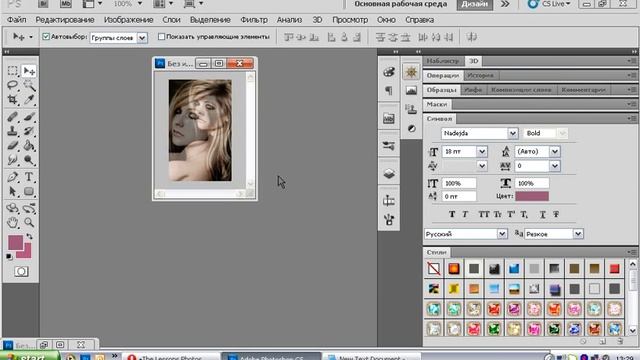This screenshot has width=640, height=360.
Task: Select the Rectangular Marquee tool
Action: pos(13,71)
